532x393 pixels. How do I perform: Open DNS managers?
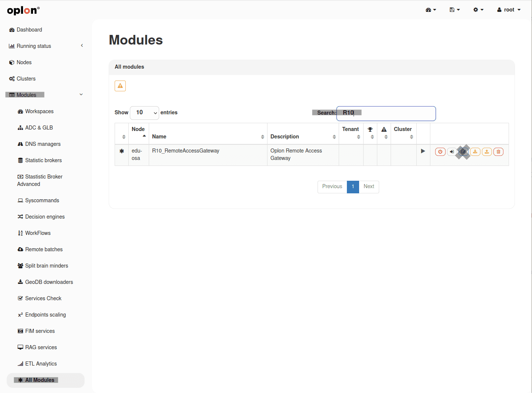[x=39, y=144]
